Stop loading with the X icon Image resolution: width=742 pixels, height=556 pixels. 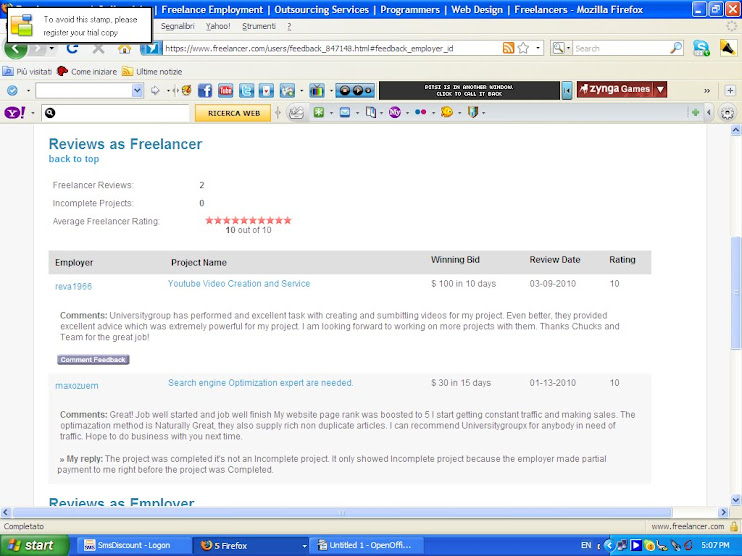(x=98, y=48)
